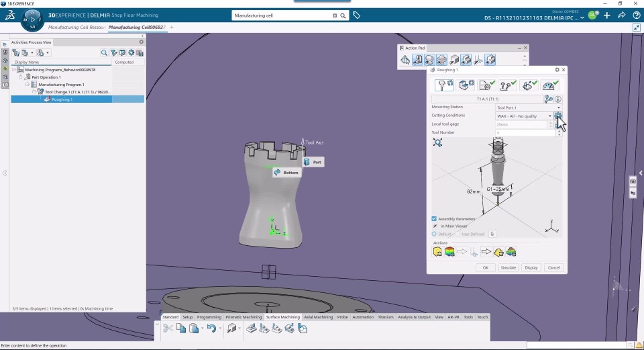The width and height of the screenshot is (644, 350).
Task: Click the tag icon next to search
Action: [356, 15]
